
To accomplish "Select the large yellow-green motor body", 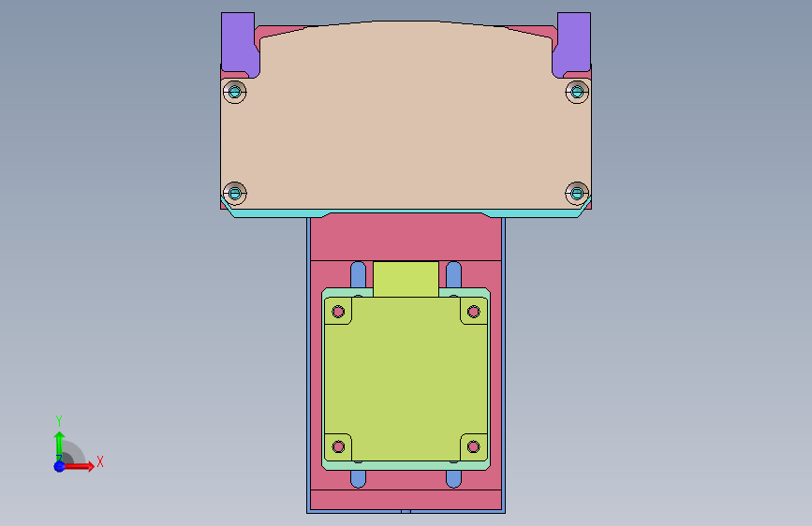I will (x=406, y=379).
